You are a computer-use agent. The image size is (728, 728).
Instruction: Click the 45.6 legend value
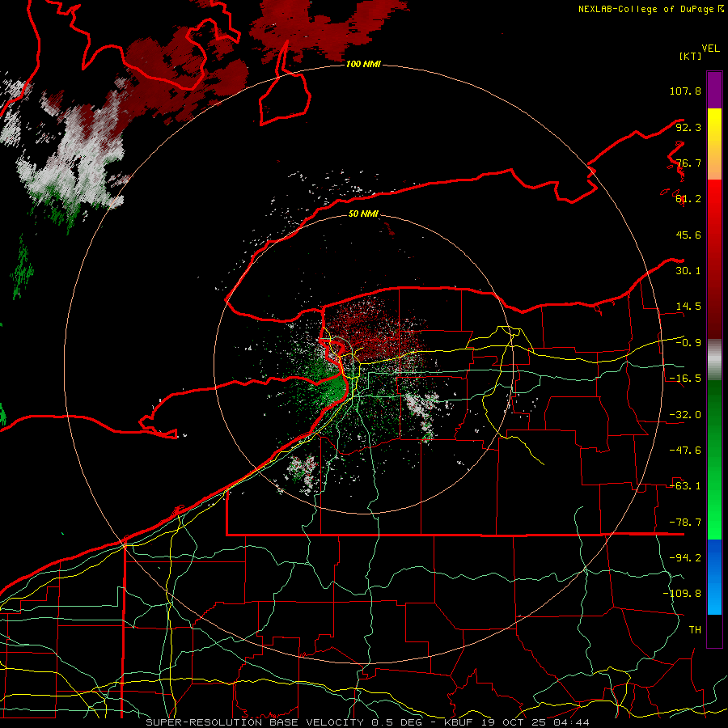pyautogui.click(x=688, y=235)
